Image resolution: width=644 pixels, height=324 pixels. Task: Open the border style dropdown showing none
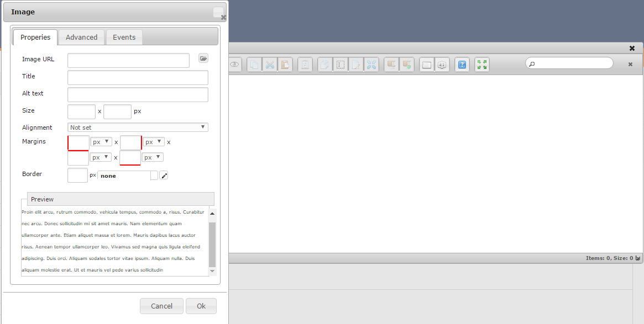click(128, 176)
